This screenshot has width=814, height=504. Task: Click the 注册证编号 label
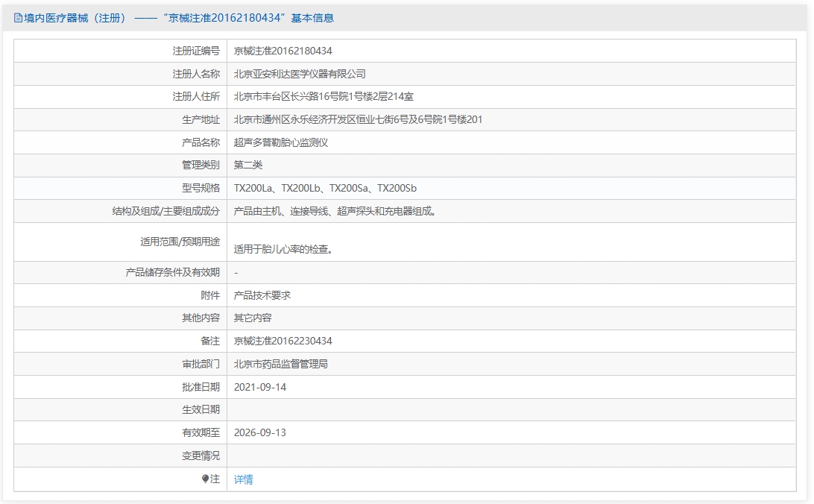196,51
